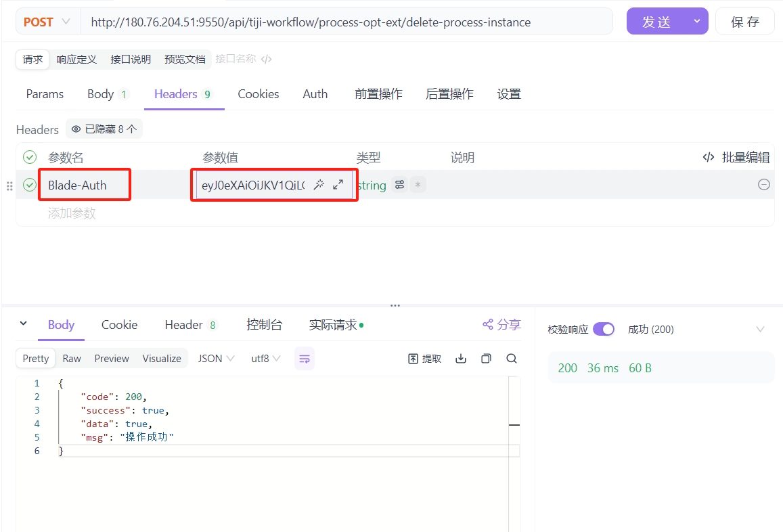Click the panel divider handle dots

[395, 305]
